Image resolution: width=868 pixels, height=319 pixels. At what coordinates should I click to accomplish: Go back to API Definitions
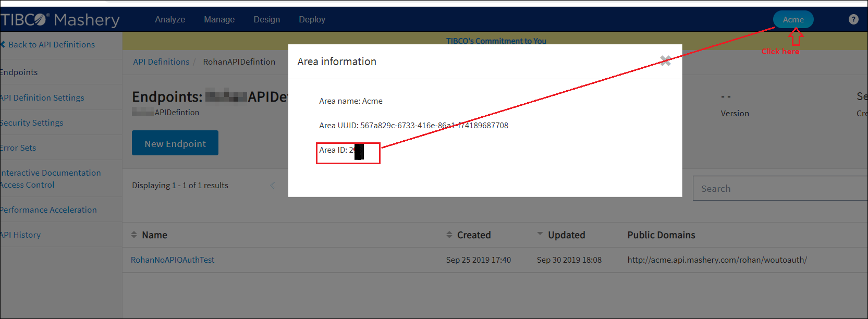click(48, 45)
